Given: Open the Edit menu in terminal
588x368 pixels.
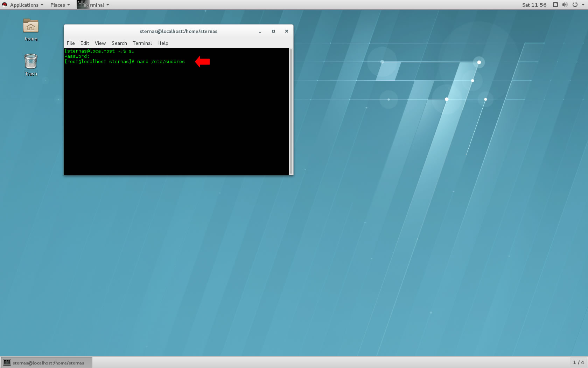Looking at the screenshot, I should click(x=85, y=43).
